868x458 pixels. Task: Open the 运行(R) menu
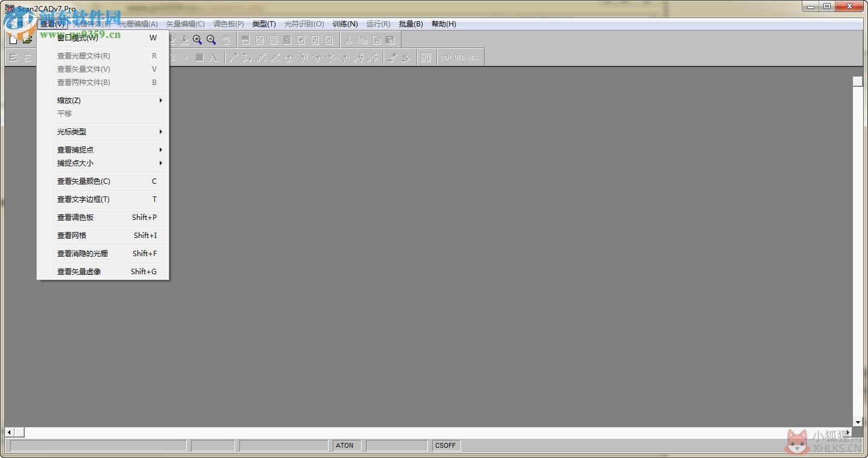click(378, 24)
